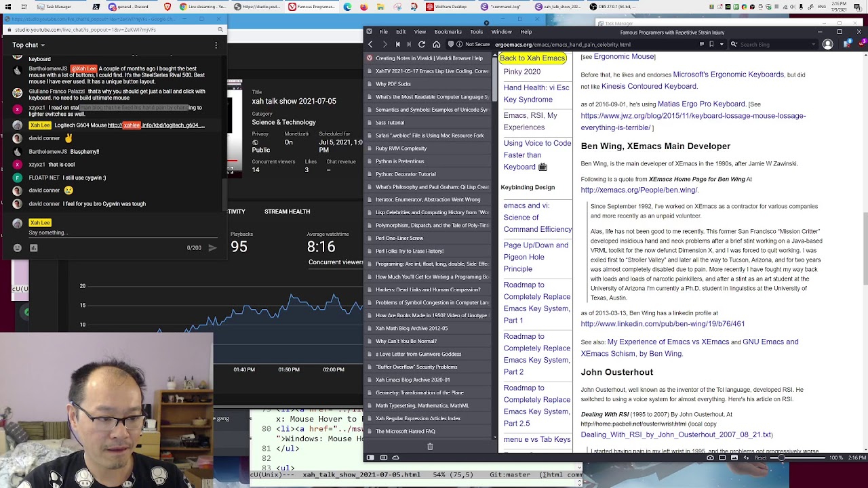Reset Vivaldi page zoom

coord(761,457)
